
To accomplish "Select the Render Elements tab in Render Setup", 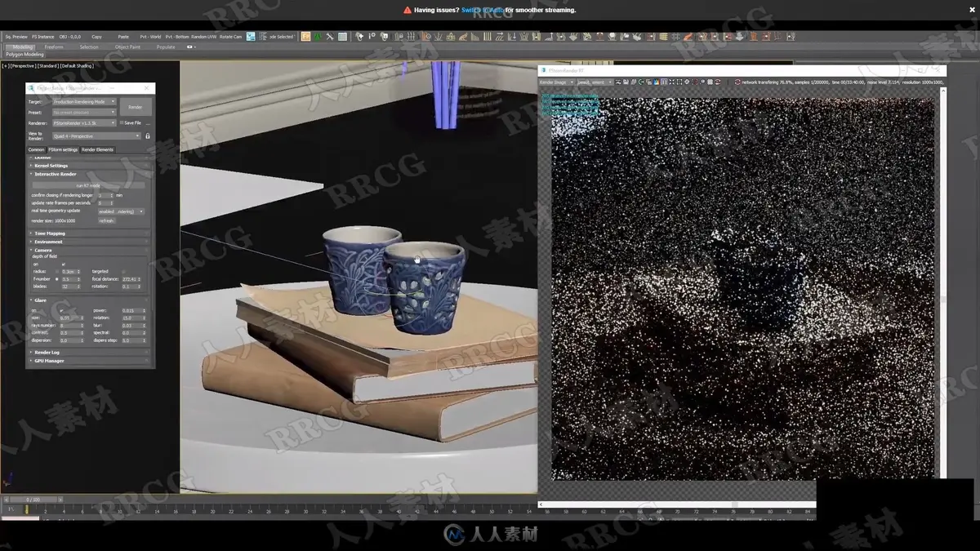I will click(98, 150).
